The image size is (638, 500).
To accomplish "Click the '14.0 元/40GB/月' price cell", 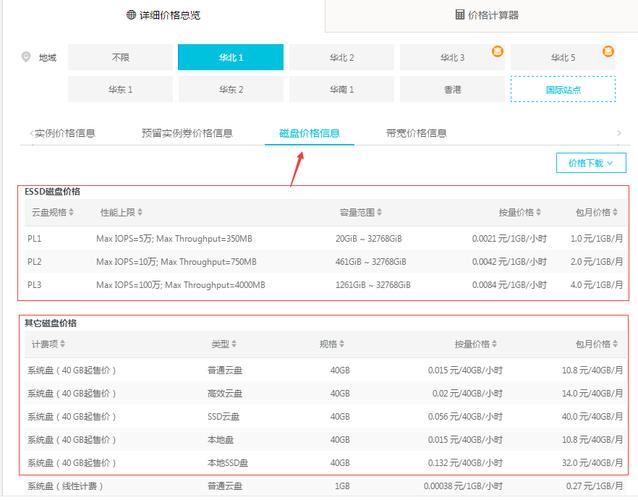I will pos(592,393).
